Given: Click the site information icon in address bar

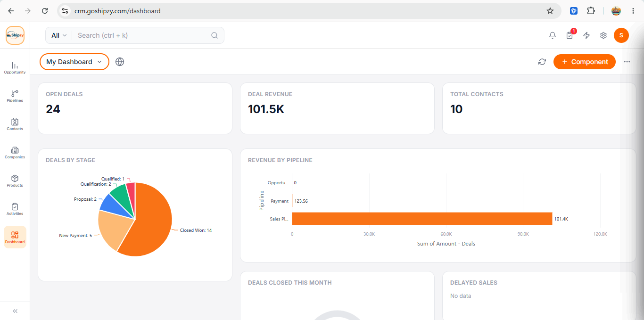Looking at the screenshot, I should (66, 11).
